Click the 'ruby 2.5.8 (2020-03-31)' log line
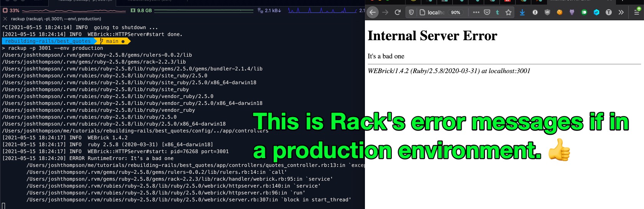The width and height of the screenshot is (644, 209). [108, 145]
